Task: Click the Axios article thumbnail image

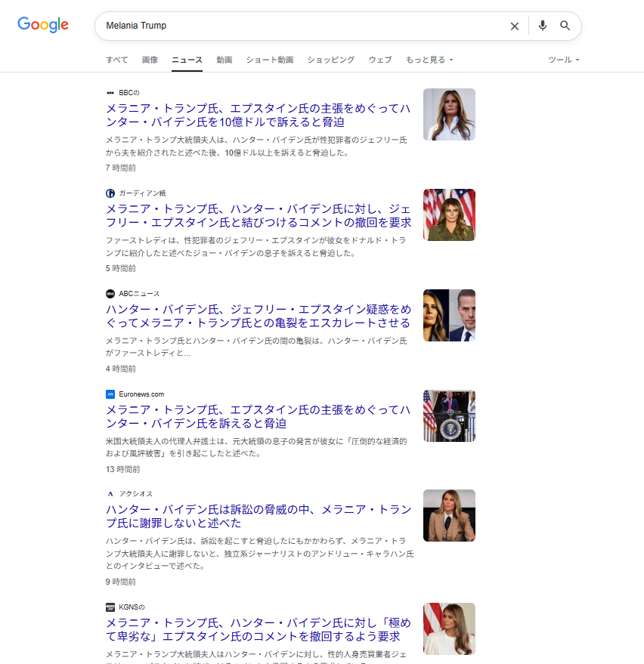Action: (449, 515)
